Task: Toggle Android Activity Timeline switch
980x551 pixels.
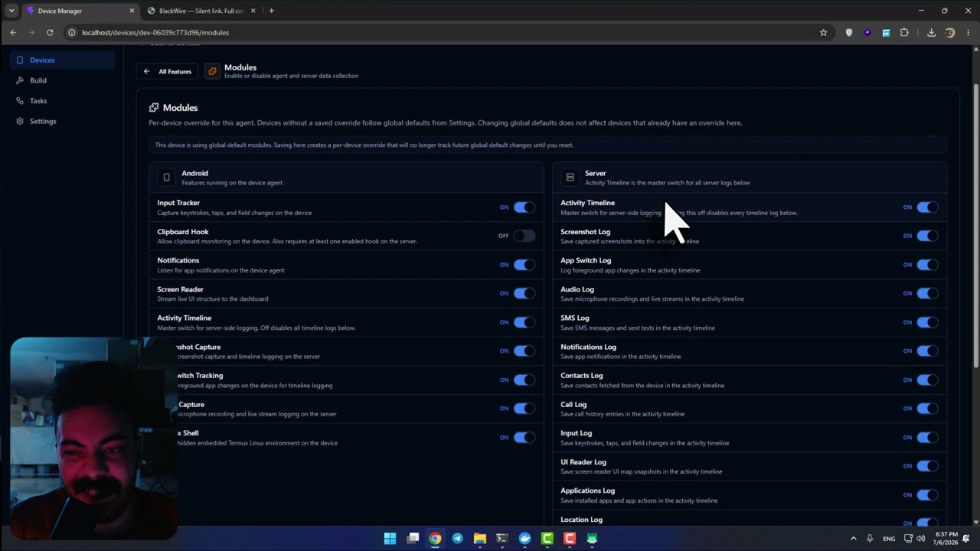Action: pos(524,322)
